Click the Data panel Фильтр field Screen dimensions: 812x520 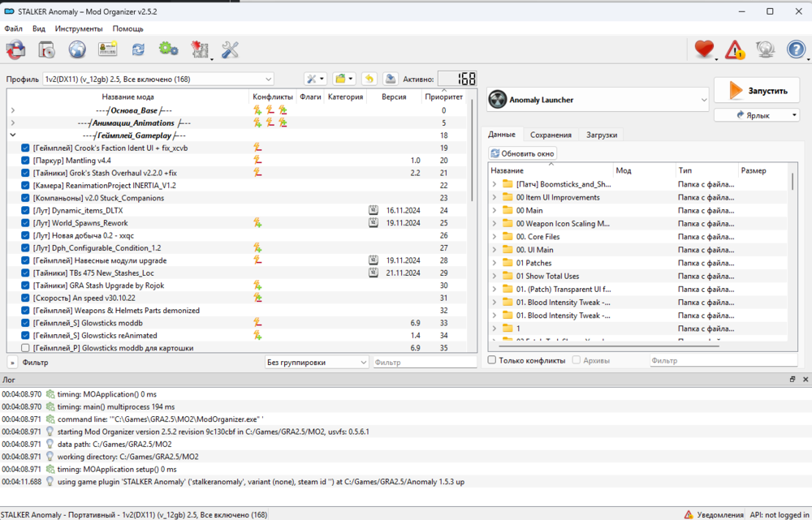[724, 360]
